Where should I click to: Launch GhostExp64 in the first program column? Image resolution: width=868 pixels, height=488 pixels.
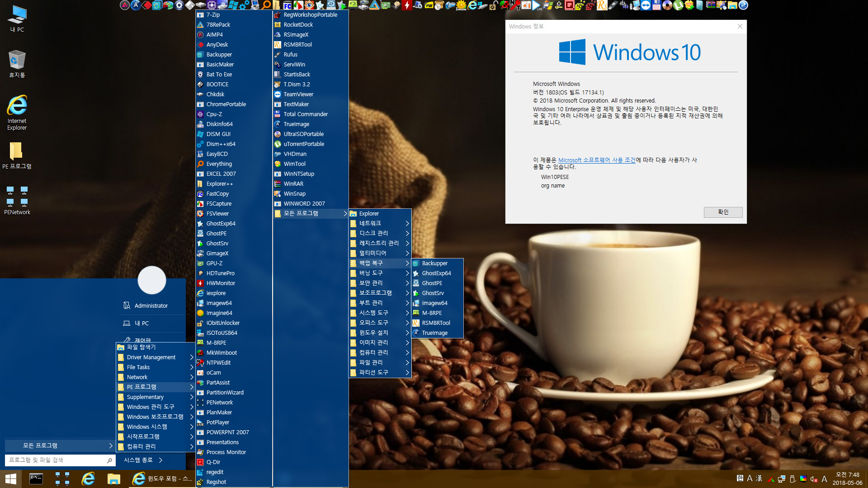[234, 224]
